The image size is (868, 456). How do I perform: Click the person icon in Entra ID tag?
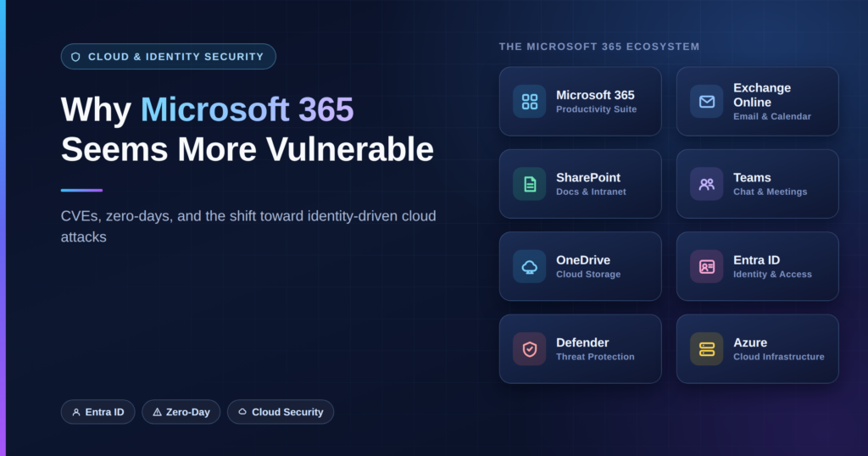[x=76, y=412]
